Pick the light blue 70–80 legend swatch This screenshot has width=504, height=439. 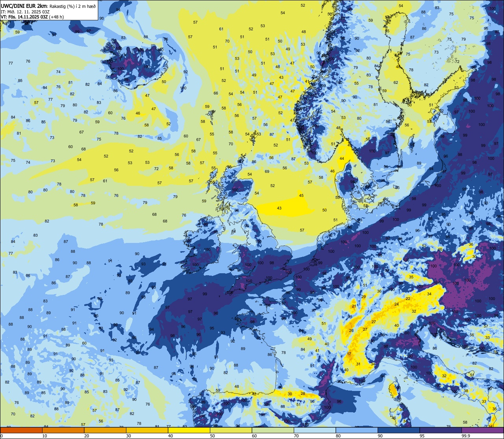[x=315, y=430]
